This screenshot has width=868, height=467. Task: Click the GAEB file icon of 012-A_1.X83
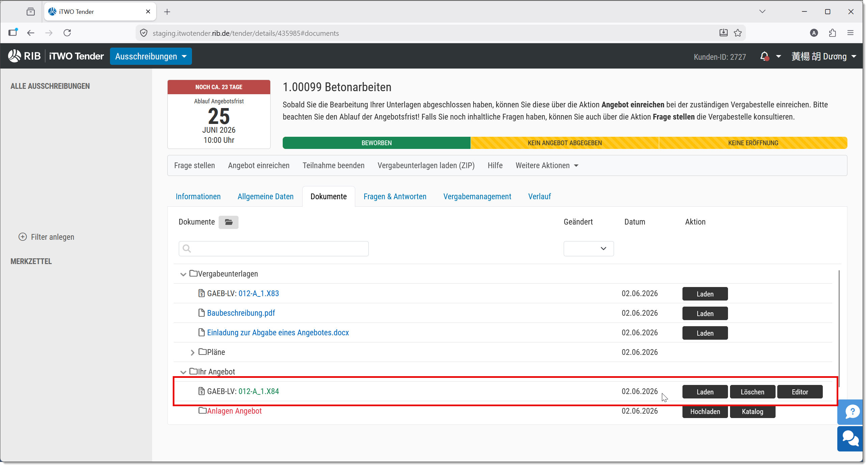[x=201, y=293]
